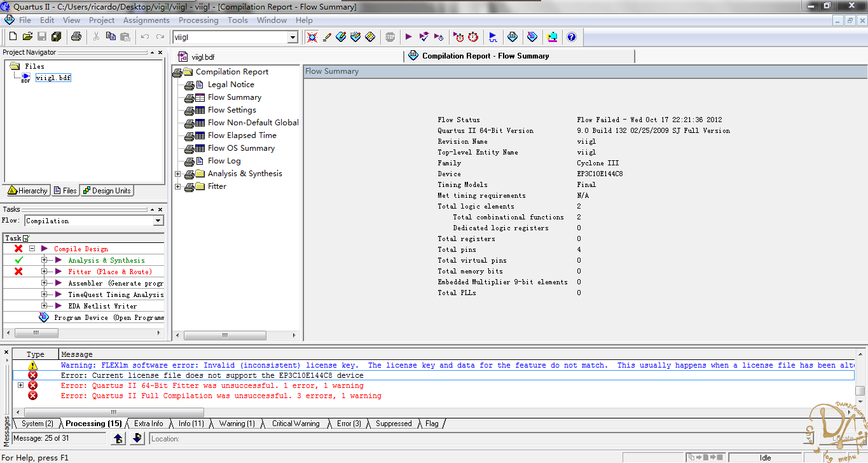868x463 pixels.
Task: Open the project name dropdown showing viigl
Action: point(293,38)
